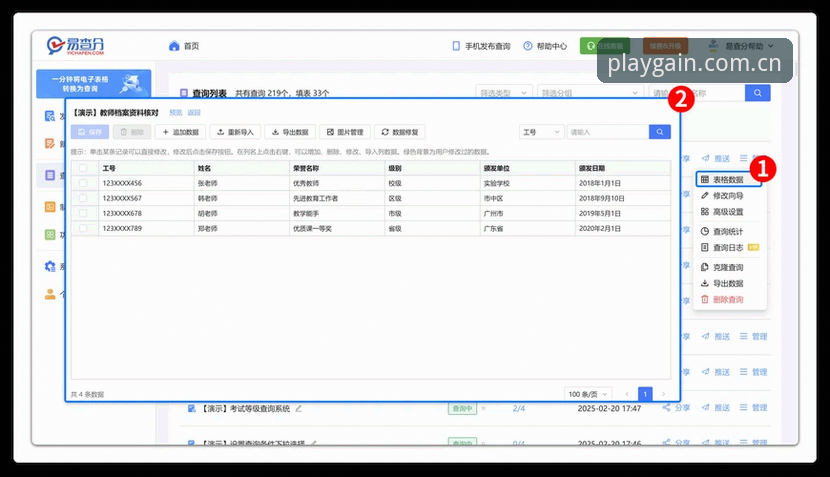
Task: Click the 追加数据 plus icon
Action: pyautogui.click(x=166, y=132)
